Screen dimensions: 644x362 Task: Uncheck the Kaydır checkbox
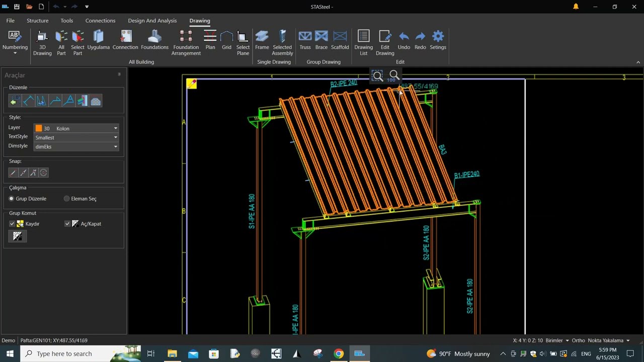click(12, 224)
